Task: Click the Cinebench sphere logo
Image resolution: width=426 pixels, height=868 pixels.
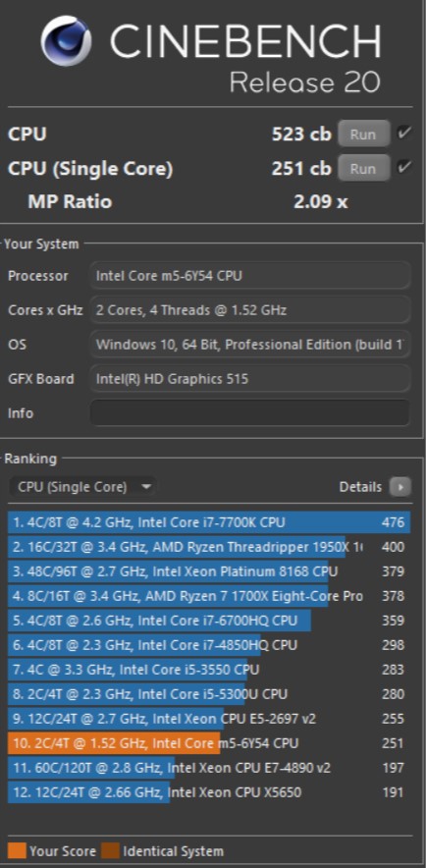Action: click(66, 41)
